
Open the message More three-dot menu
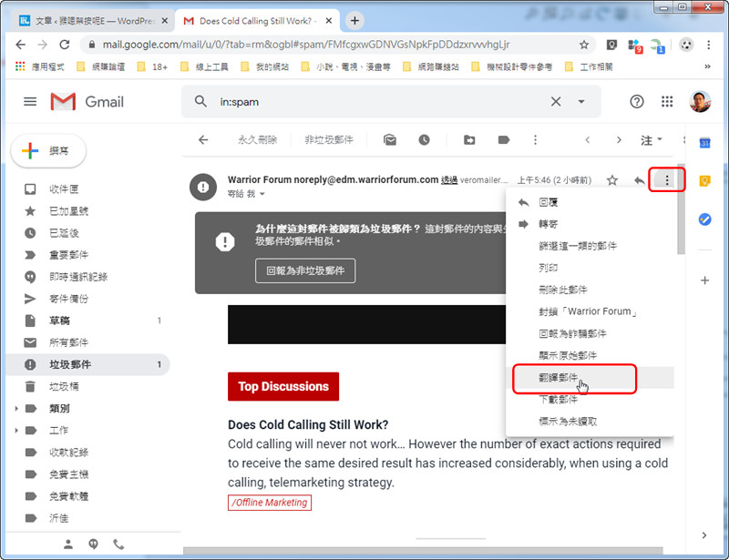pyautogui.click(x=667, y=180)
